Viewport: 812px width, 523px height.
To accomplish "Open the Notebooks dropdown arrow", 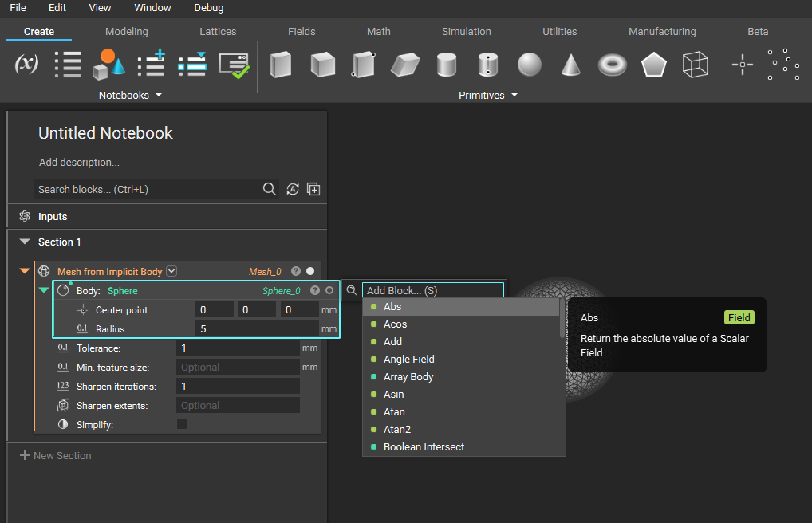I will (x=159, y=96).
